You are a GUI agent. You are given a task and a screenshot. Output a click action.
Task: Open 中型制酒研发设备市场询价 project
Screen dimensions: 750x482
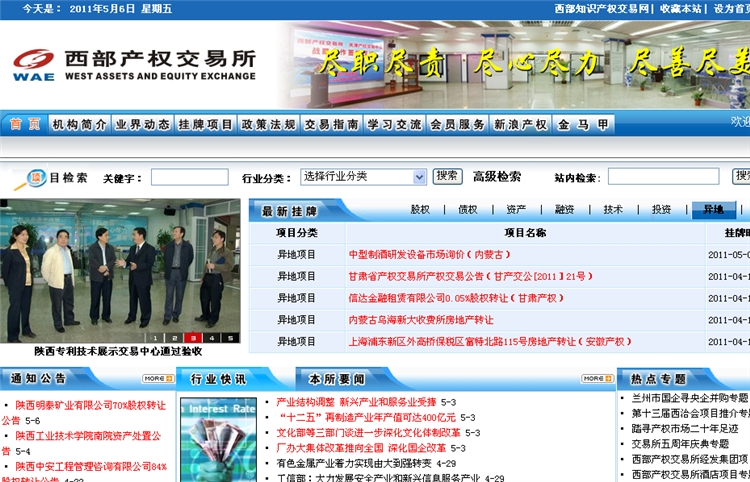429,255
